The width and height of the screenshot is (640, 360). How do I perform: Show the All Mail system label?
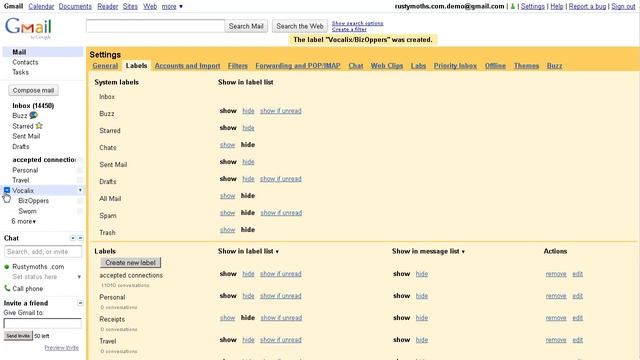click(x=227, y=196)
